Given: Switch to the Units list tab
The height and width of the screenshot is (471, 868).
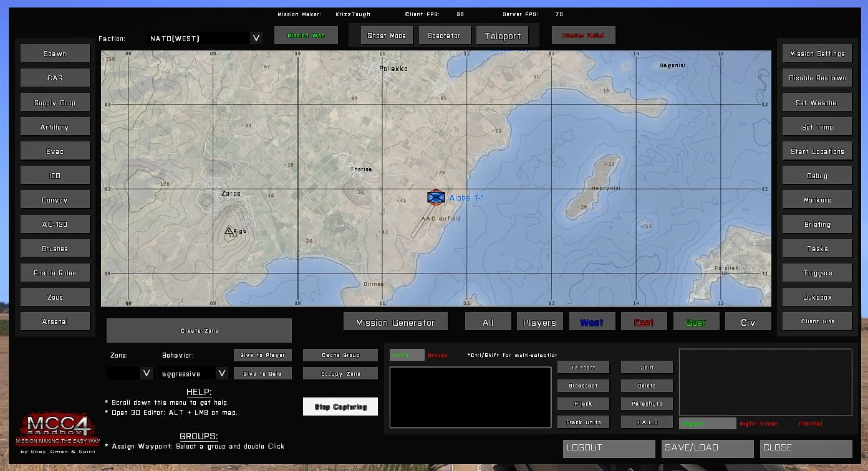Looking at the screenshot, I should point(407,355).
